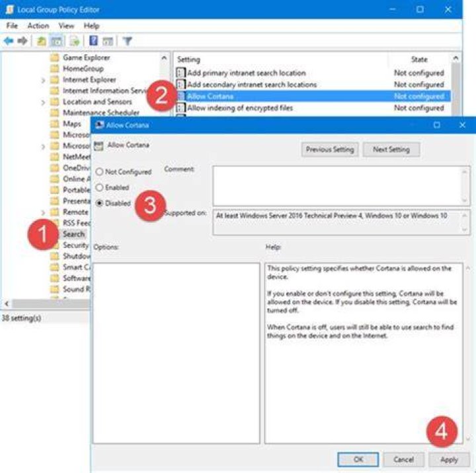476x473 pixels.
Task: Expand the Location and Sensors tree node
Action: click(43, 103)
